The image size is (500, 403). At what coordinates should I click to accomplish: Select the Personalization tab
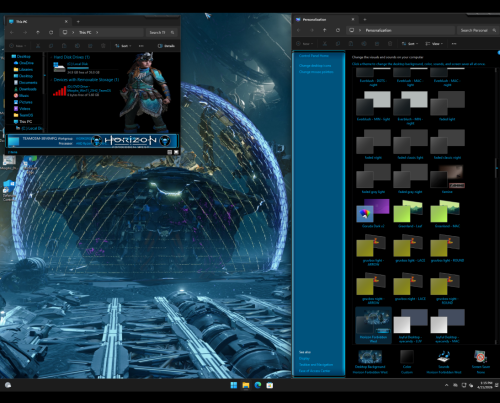coord(325,20)
